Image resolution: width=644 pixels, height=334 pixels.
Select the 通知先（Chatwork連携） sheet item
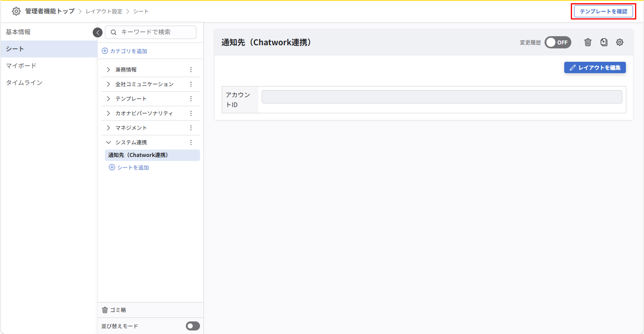[x=152, y=155]
